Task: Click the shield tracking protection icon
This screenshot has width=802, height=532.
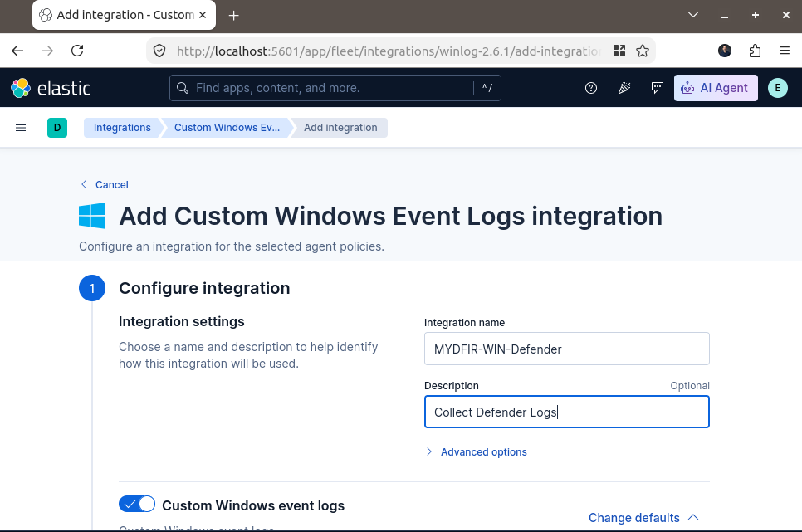Action: 159,51
